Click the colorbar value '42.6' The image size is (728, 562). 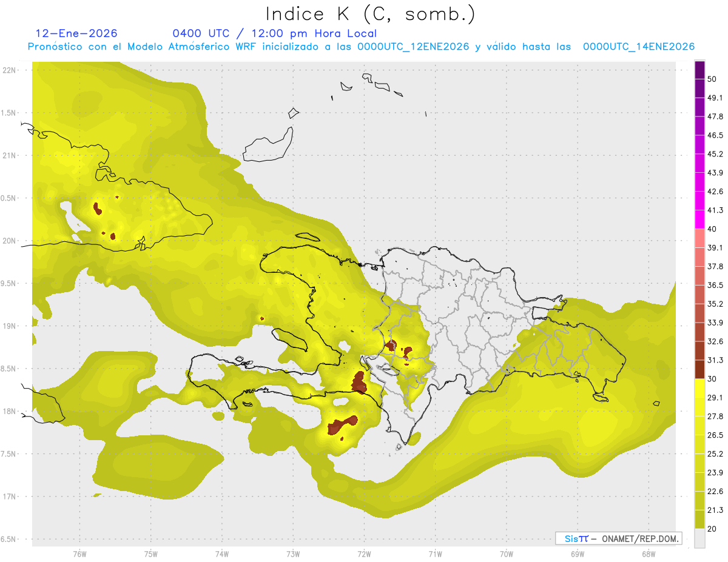coord(715,192)
